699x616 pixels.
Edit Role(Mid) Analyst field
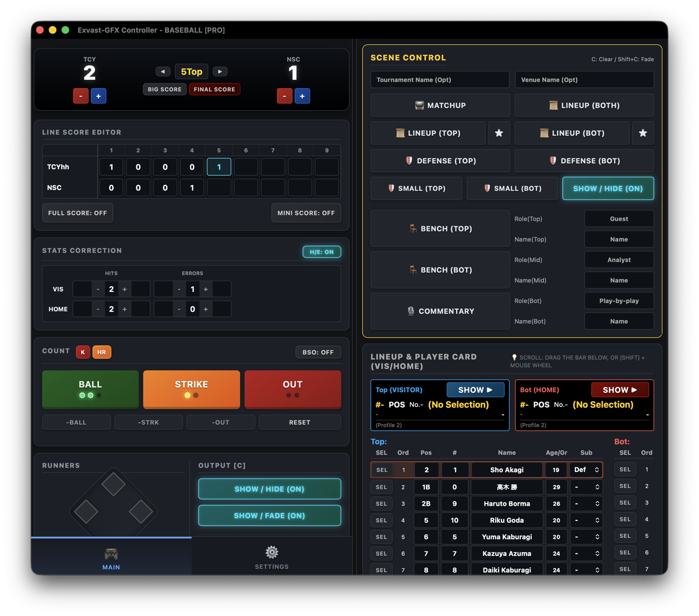coord(619,260)
